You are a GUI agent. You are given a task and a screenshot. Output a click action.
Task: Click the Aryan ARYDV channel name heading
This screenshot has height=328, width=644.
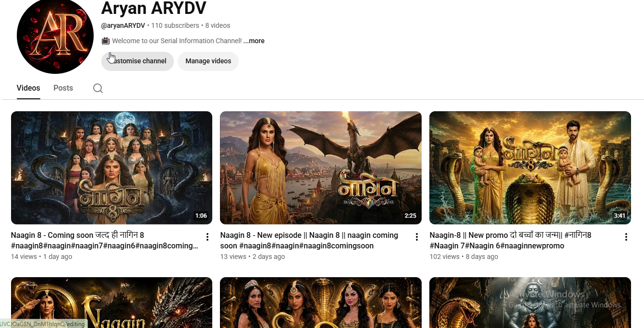154,8
